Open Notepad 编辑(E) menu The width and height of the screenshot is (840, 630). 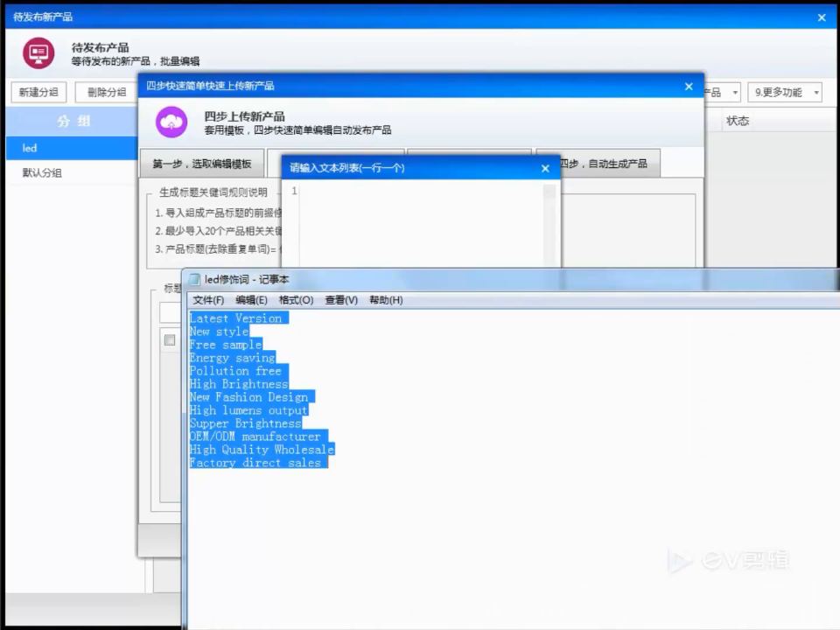[251, 300]
